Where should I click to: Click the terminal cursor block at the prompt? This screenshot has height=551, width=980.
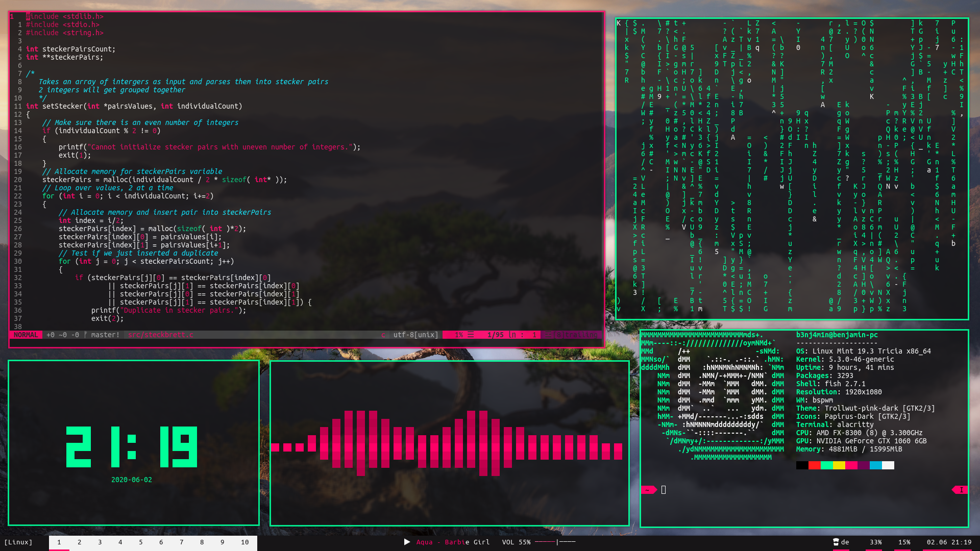click(x=664, y=490)
